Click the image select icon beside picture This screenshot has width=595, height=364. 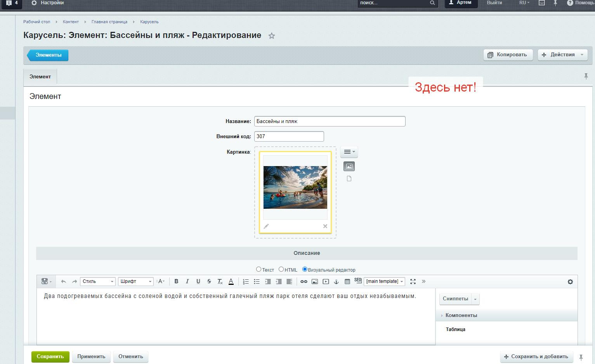tap(349, 166)
